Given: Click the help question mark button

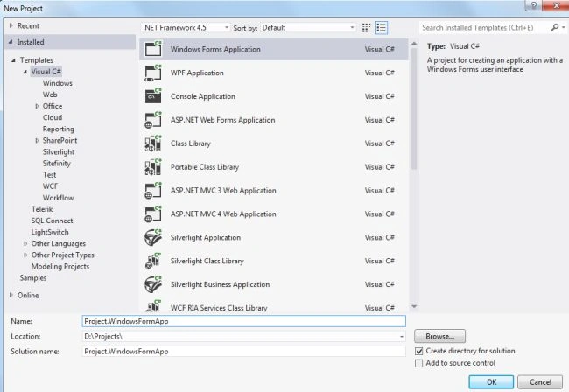Looking at the screenshot, I should pos(533,5).
